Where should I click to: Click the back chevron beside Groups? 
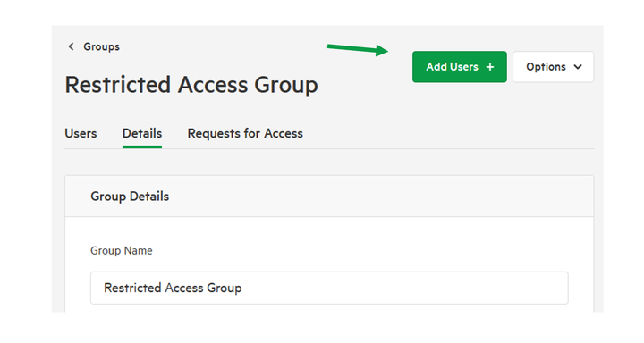pyautogui.click(x=71, y=46)
